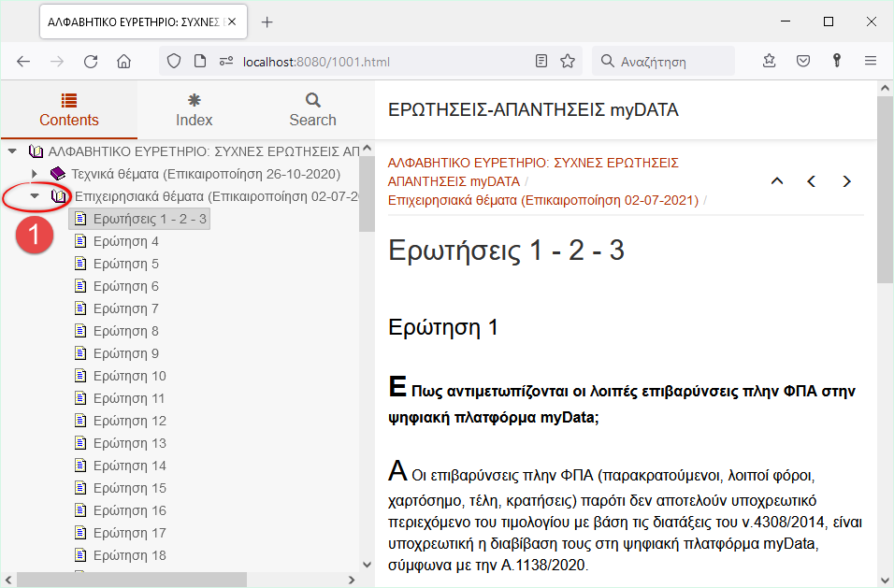Open the password key toolbar icon

tap(836, 61)
